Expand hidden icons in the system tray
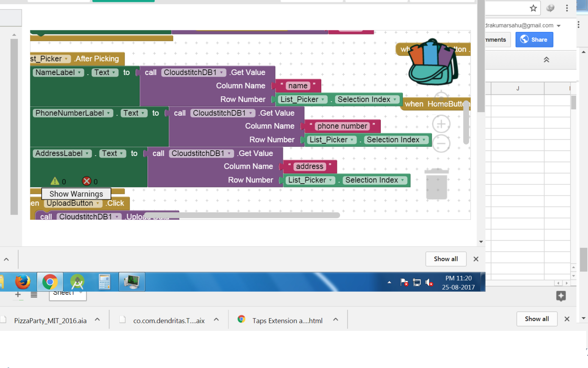Screen dimensions: 588x368 389,282
